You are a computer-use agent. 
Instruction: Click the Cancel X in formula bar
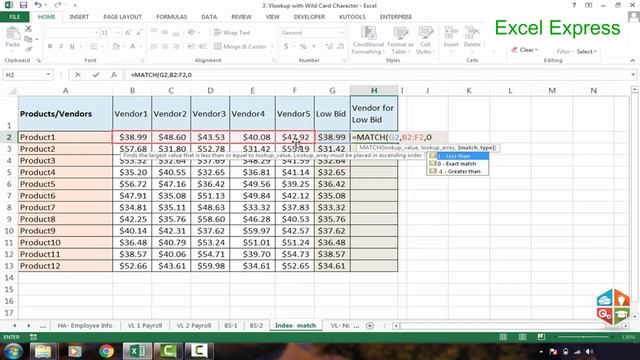coord(78,75)
